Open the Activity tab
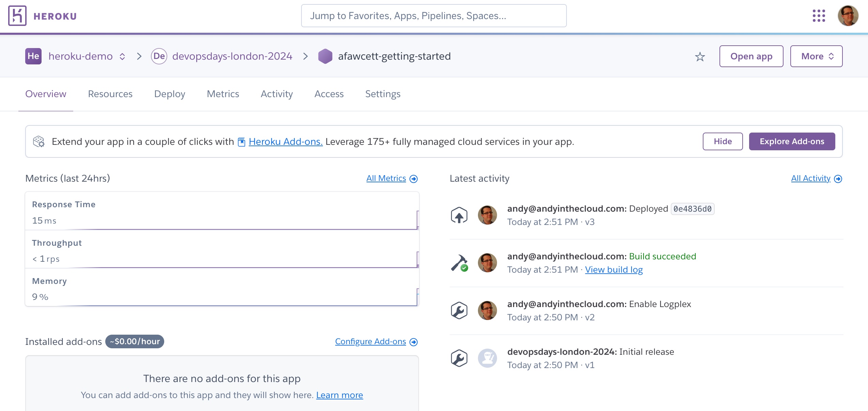 (277, 94)
